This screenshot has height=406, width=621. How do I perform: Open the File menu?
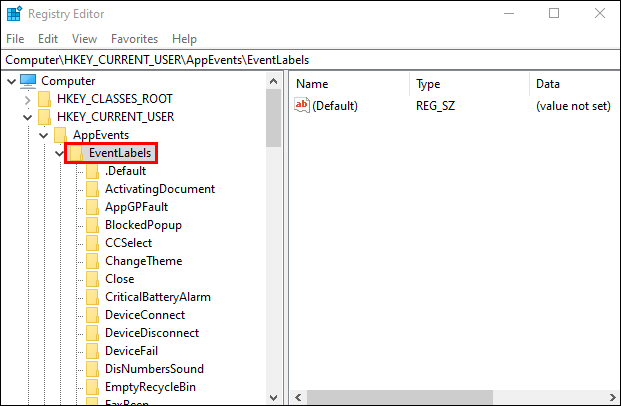[x=15, y=39]
